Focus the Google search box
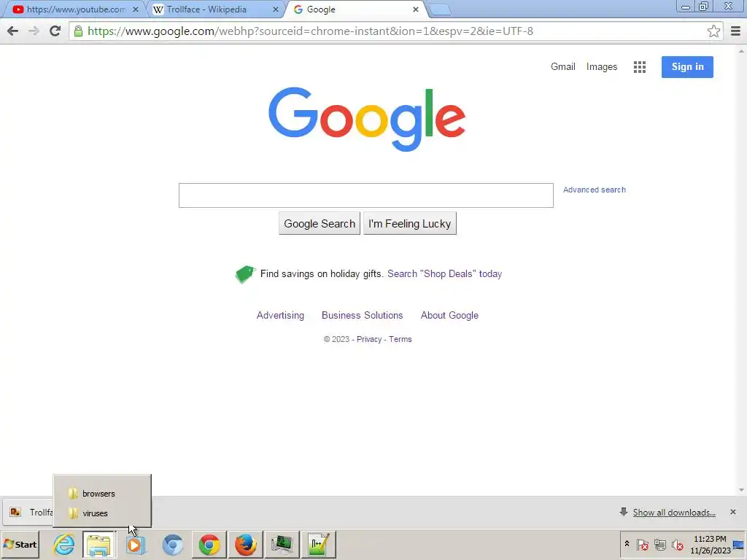Viewport: 747px width, 560px height. [x=366, y=195]
